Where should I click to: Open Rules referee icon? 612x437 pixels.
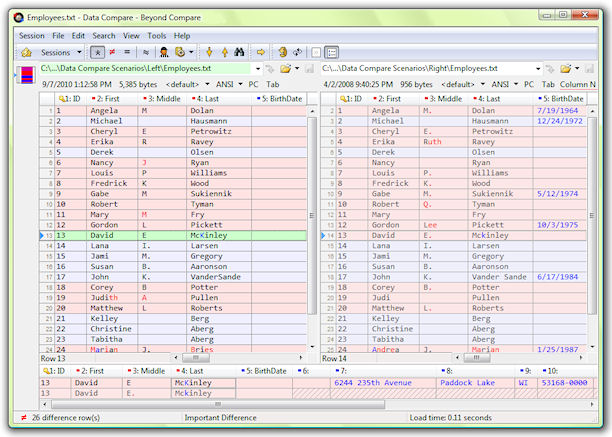pos(164,52)
